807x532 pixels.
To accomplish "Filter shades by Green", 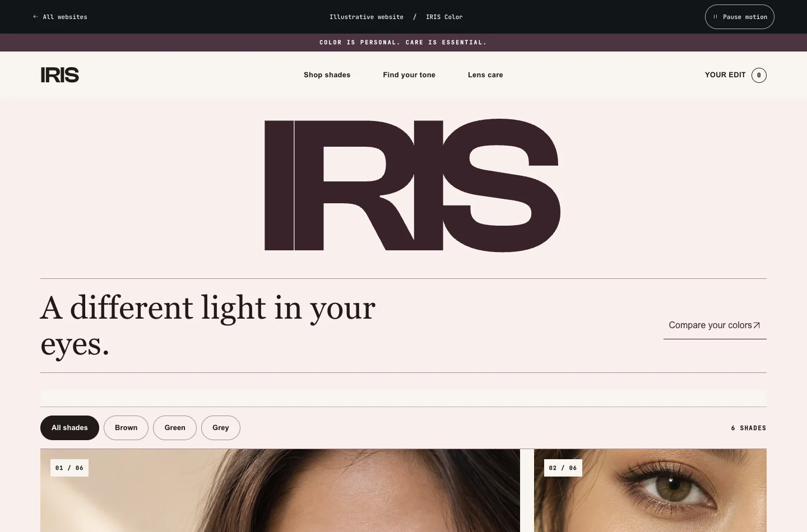I will (175, 428).
